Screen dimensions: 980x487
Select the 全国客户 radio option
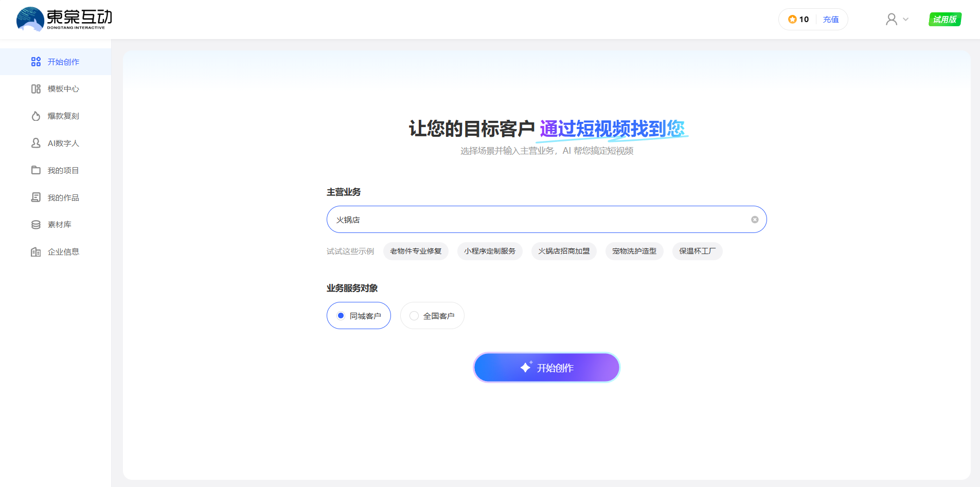pyautogui.click(x=432, y=316)
